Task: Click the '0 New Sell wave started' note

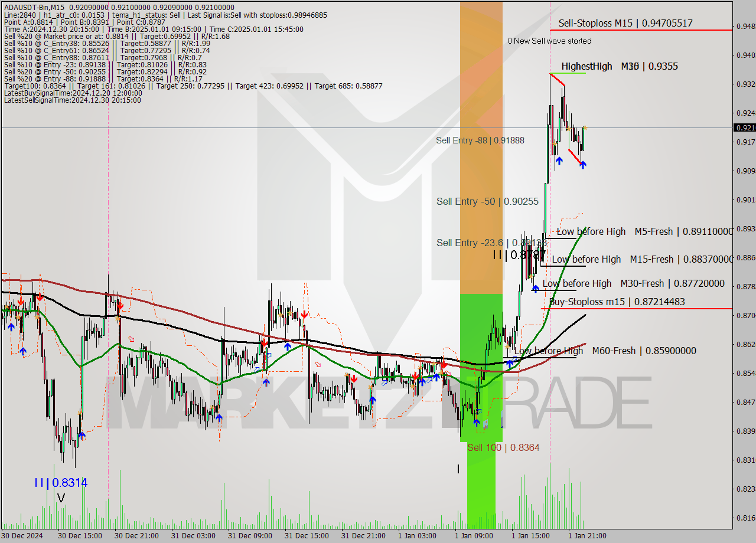Action: pyautogui.click(x=549, y=41)
